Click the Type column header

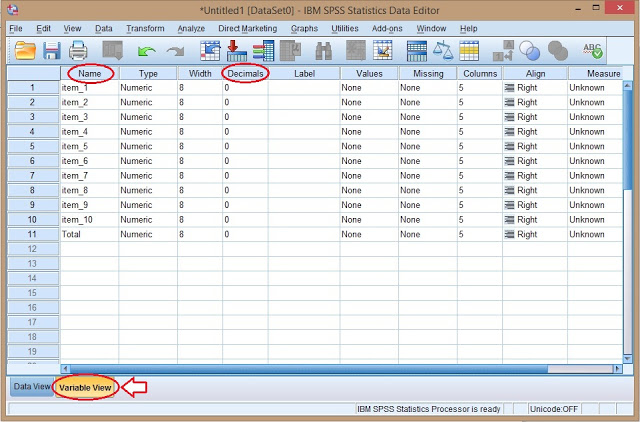tap(148, 73)
